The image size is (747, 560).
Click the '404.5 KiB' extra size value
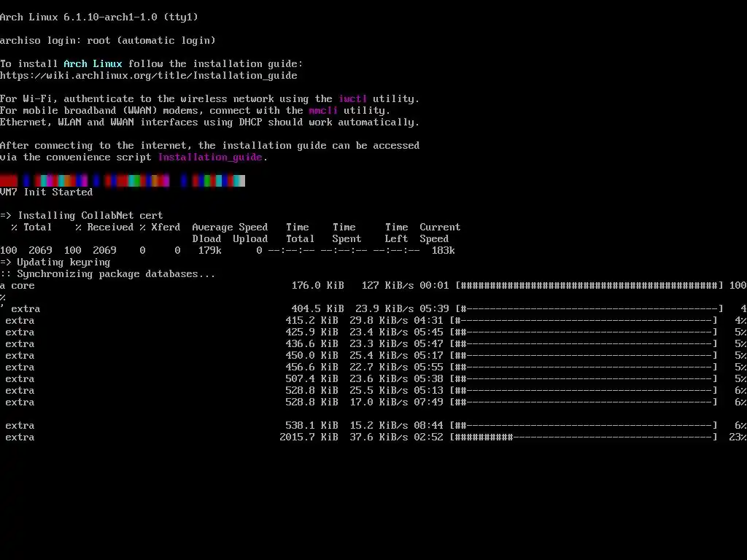[318, 308]
